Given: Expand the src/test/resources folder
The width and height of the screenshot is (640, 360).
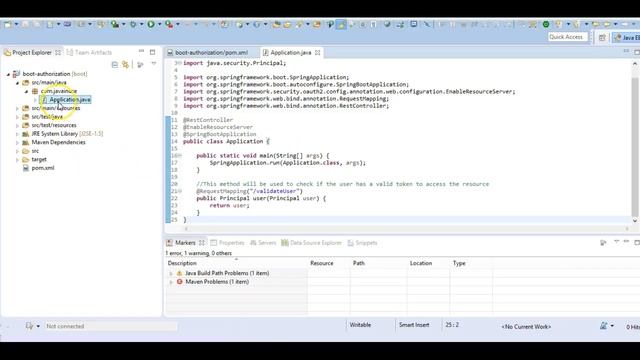Looking at the screenshot, I should click(x=17, y=126).
